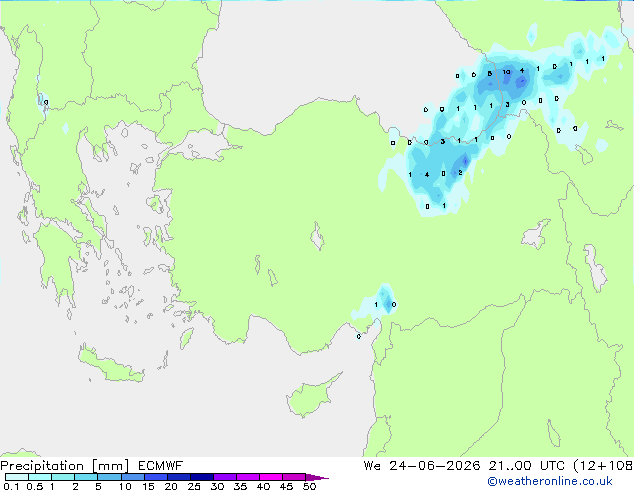Click the above-50 arrow tip of legend

click(x=317, y=477)
